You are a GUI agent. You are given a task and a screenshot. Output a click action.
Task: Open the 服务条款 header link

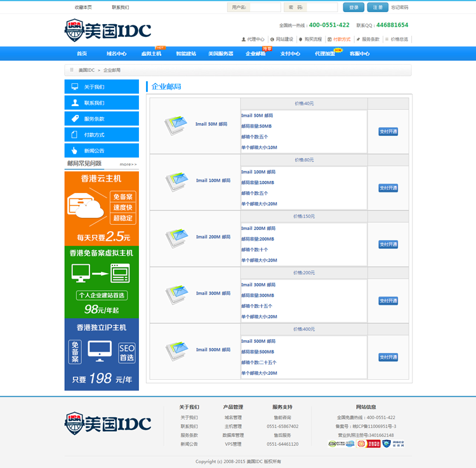click(371, 39)
